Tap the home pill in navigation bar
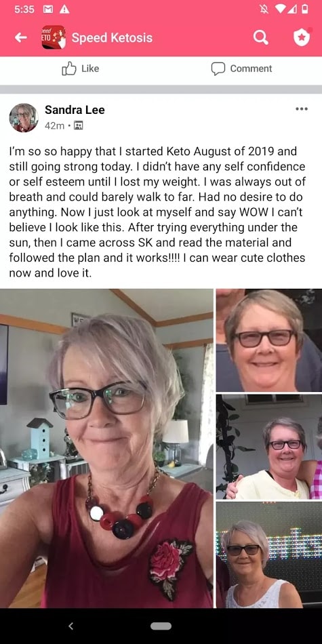 [161, 626]
